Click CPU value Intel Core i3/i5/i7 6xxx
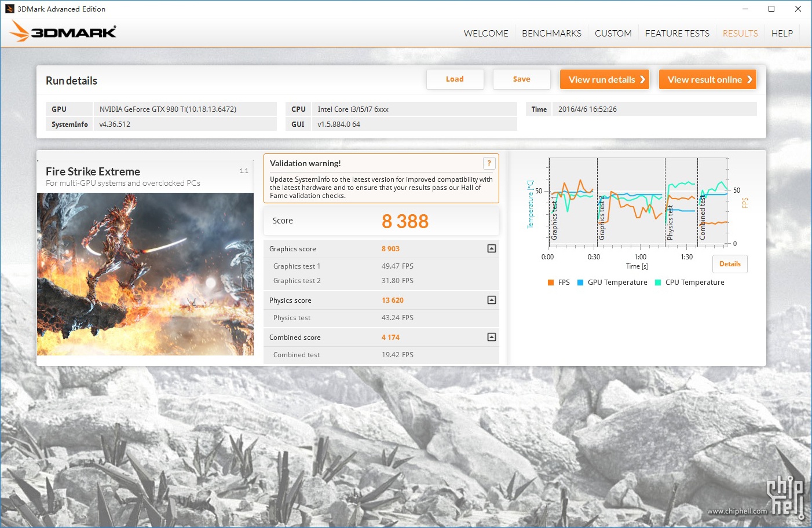The width and height of the screenshot is (812, 528). click(353, 109)
